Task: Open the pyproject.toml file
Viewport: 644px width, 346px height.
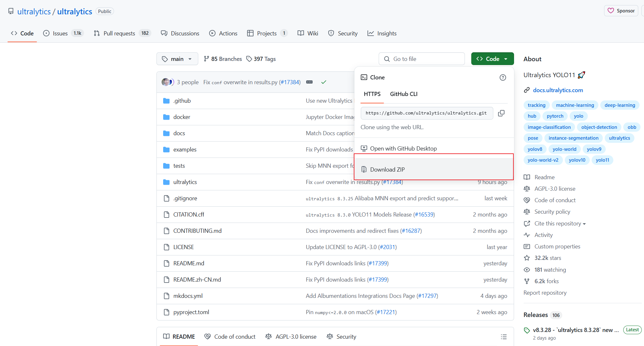Action: (191, 312)
